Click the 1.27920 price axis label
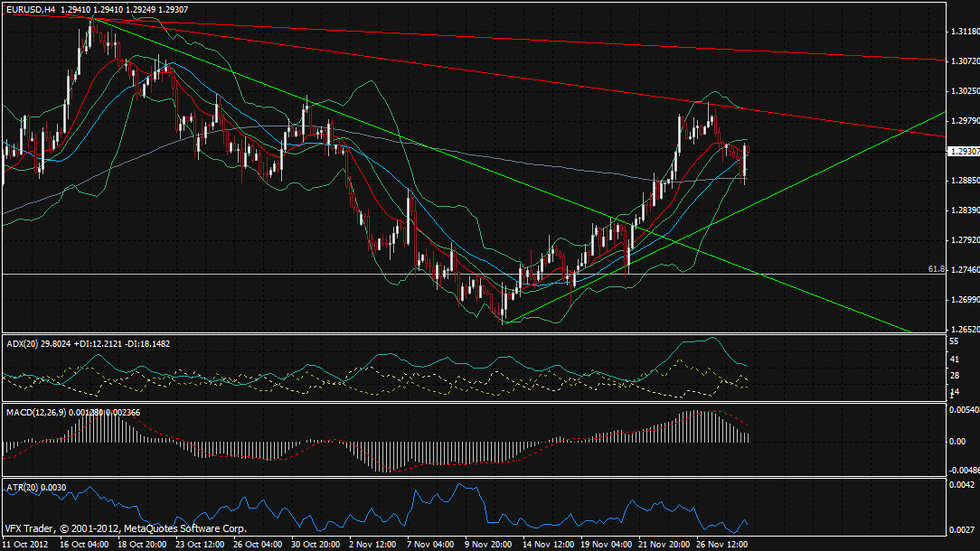The height and width of the screenshot is (551, 980). coord(963,240)
